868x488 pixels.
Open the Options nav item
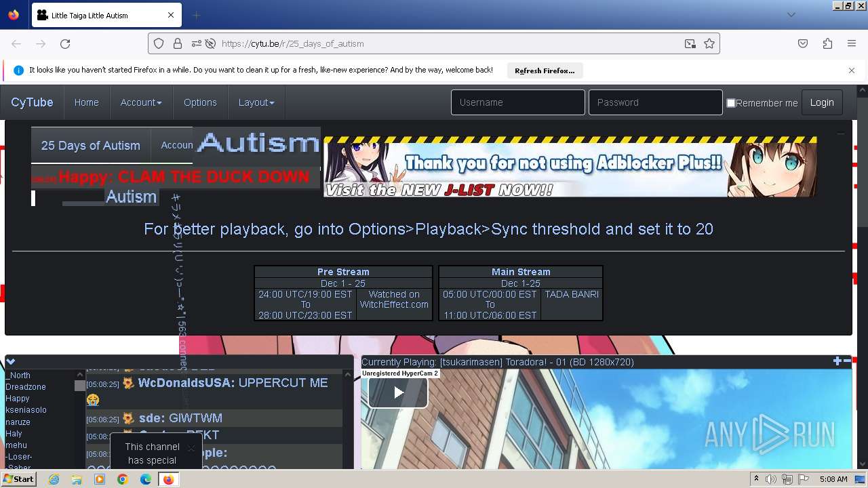click(200, 102)
